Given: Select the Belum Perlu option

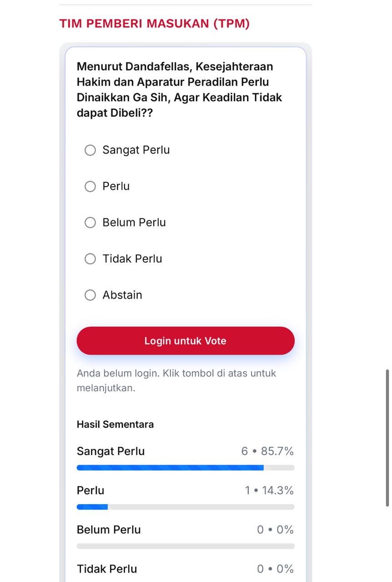Looking at the screenshot, I should click(90, 222).
